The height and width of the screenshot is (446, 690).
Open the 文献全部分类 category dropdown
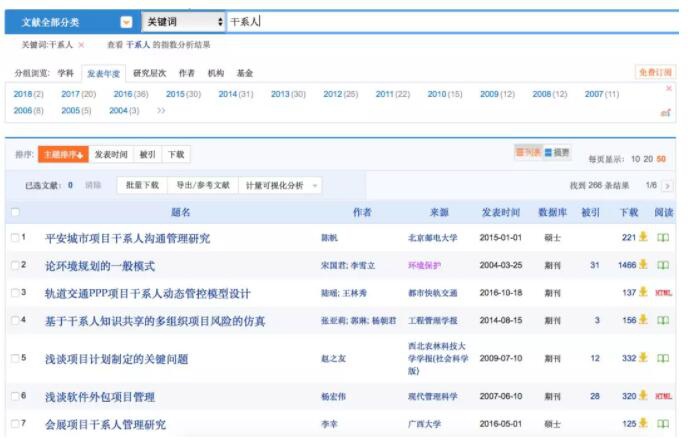pos(125,21)
